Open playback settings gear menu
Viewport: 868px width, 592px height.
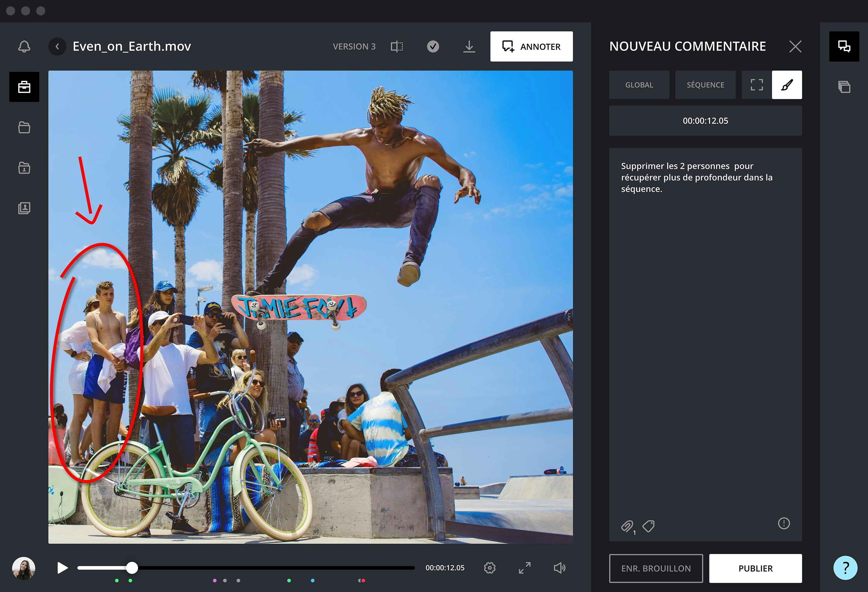click(x=490, y=568)
